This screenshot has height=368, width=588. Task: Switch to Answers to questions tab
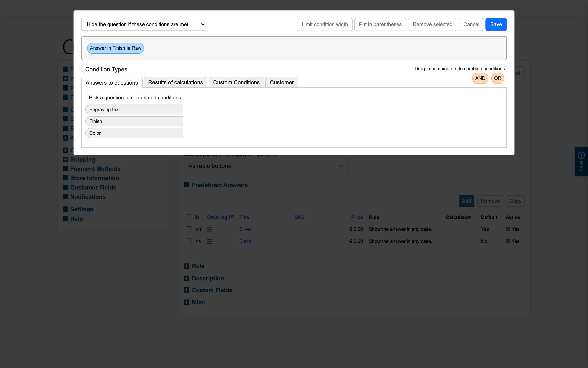[x=112, y=83]
